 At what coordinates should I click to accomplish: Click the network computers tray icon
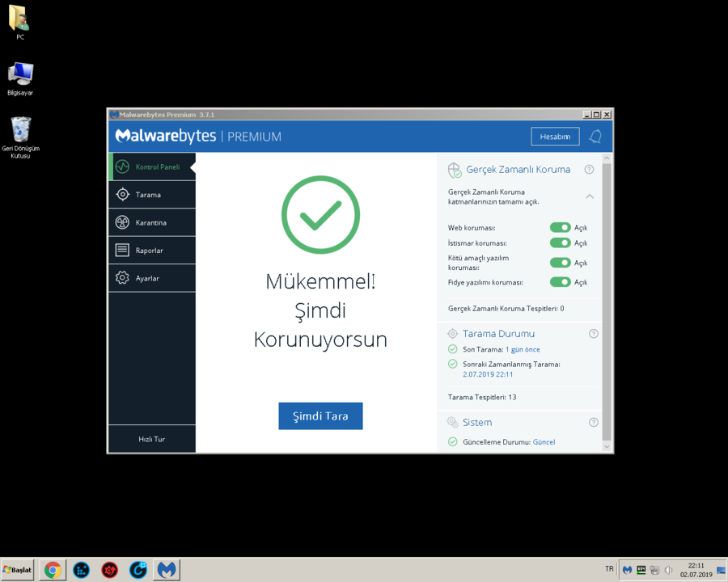click(654, 569)
